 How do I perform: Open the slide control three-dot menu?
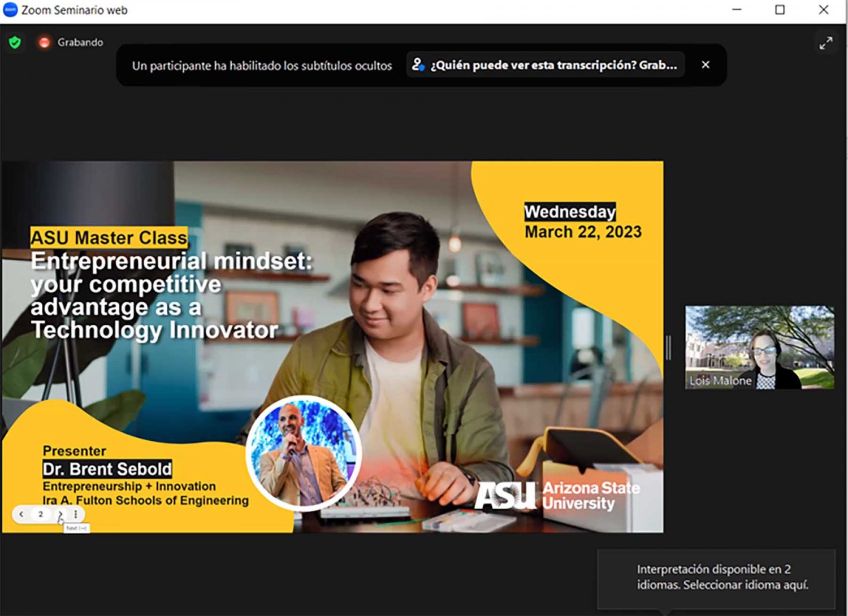(76, 514)
